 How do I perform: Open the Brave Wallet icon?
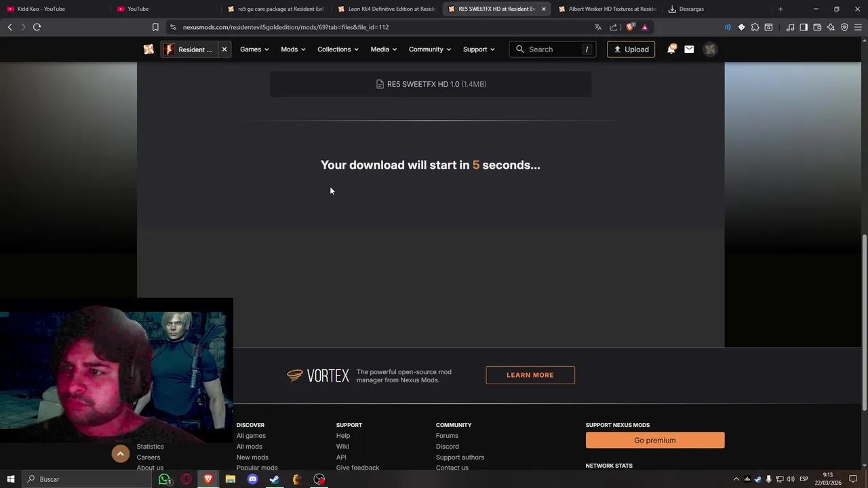coord(817,27)
